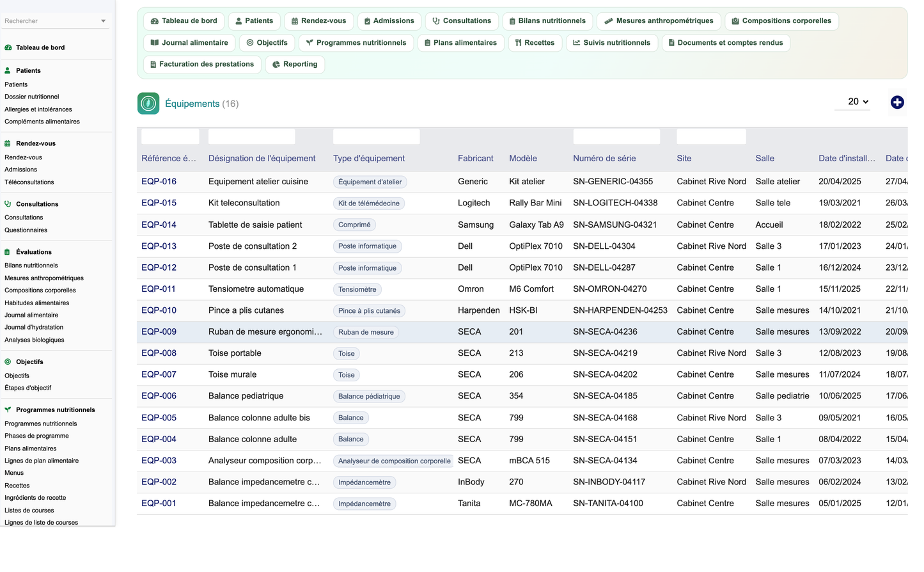This screenshot has height=572, width=924.
Task: Click the Galaxy Tab A9 model cell
Action: [536, 225]
